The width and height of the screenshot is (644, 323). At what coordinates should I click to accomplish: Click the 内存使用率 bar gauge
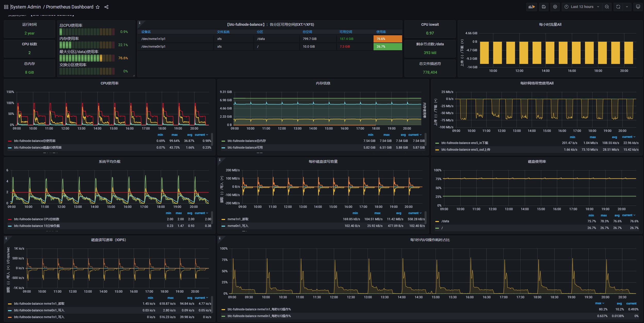click(87, 45)
